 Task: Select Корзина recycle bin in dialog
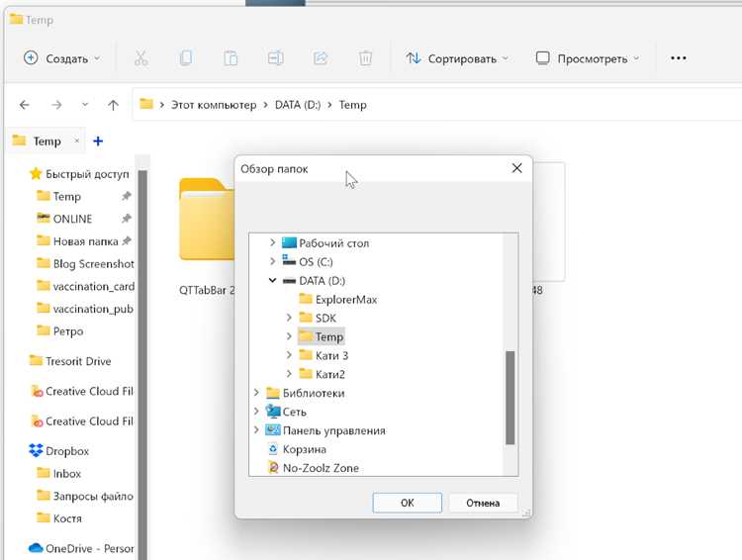pyautogui.click(x=297, y=449)
